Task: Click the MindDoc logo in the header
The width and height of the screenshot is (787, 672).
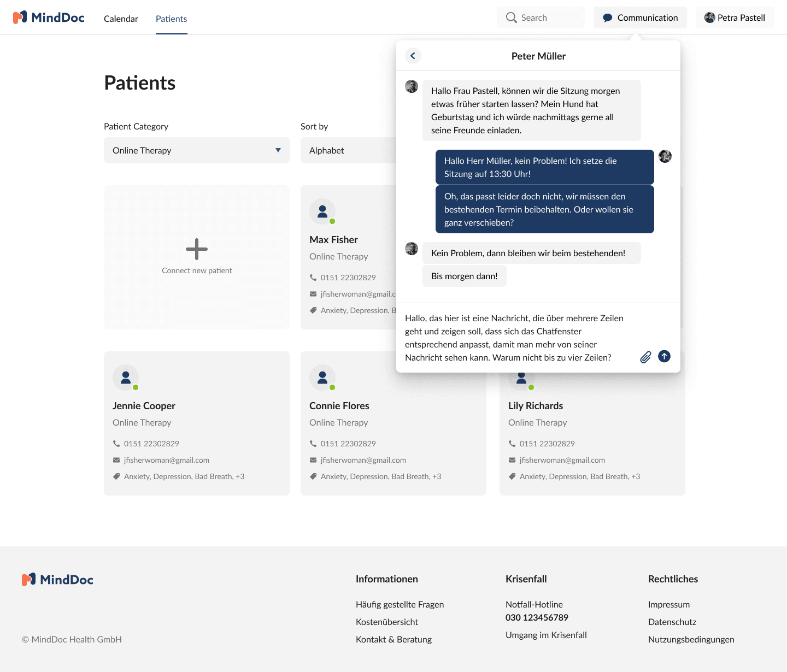Action: pos(49,17)
